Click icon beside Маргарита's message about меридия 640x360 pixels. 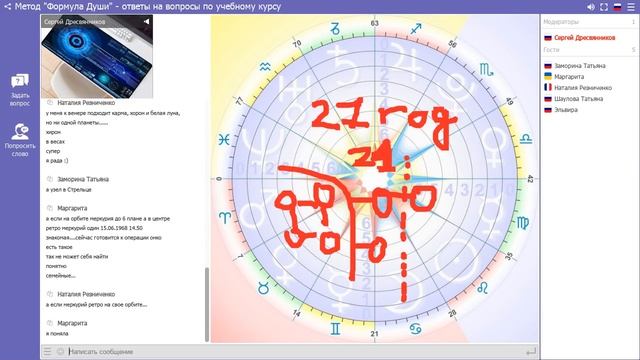[x=50, y=208]
